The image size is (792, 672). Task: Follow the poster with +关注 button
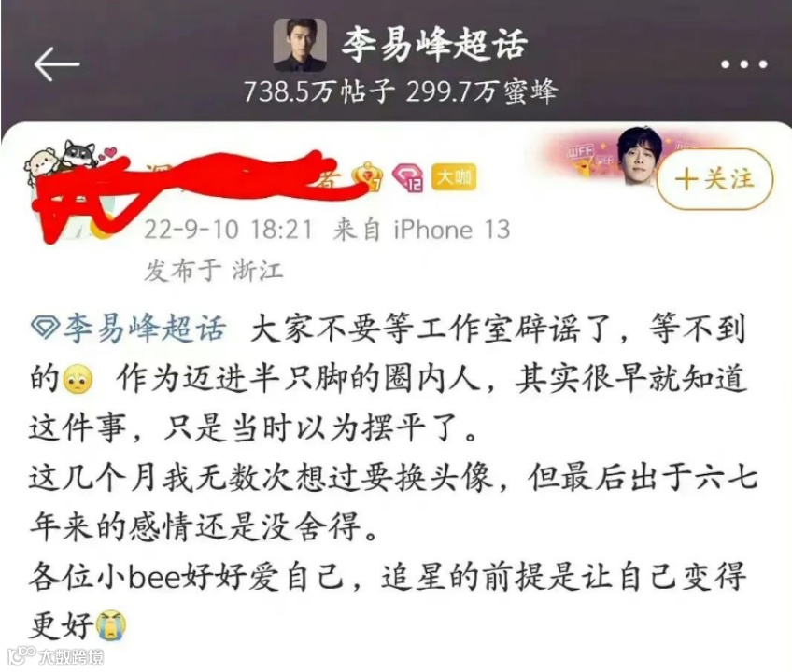(714, 178)
